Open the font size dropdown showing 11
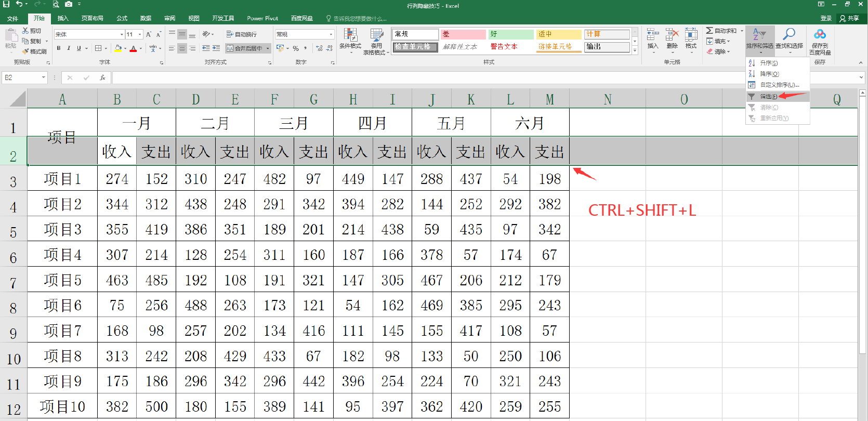The width and height of the screenshot is (868, 421). pos(140,34)
